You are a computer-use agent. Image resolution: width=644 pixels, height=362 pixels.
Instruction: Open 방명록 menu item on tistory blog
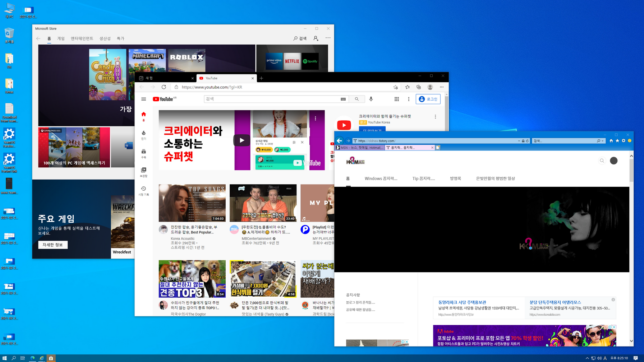[x=455, y=178]
